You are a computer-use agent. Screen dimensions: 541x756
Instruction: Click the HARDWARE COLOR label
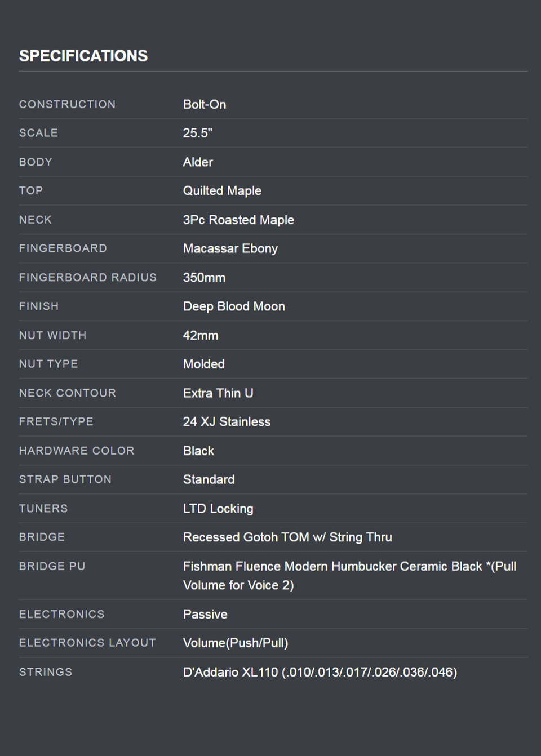[x=77, y=451]
